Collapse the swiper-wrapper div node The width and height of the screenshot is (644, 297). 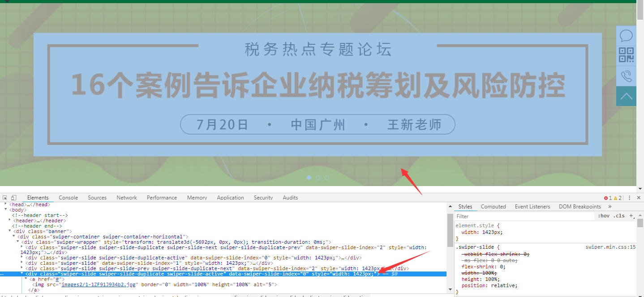(x=18, y=242)
